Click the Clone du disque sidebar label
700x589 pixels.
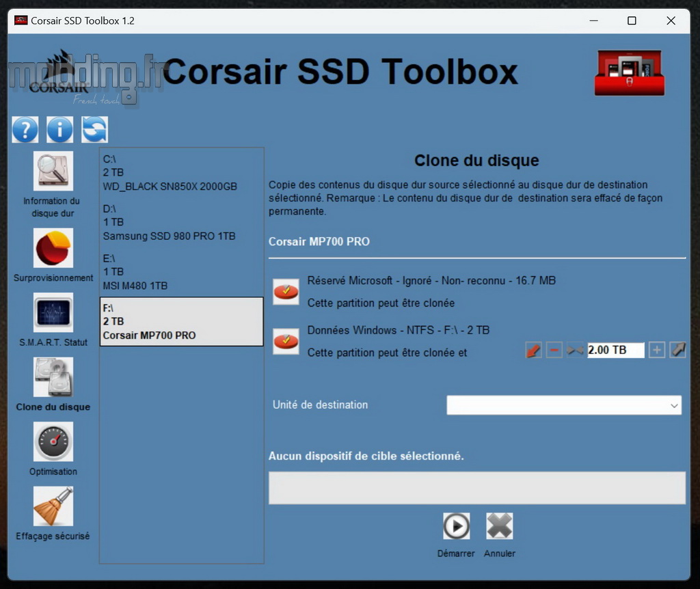tap(53, 407)
